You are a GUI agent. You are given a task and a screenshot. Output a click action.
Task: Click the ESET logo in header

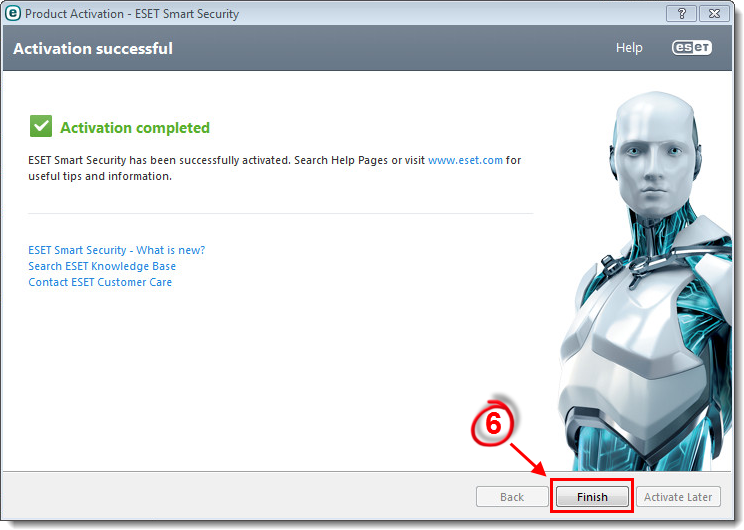tap(692, 47)
